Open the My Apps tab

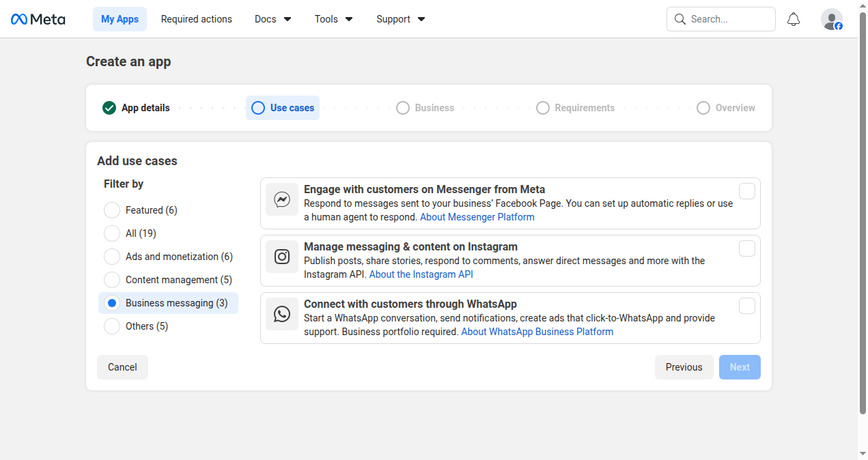[x=120, y=19]
